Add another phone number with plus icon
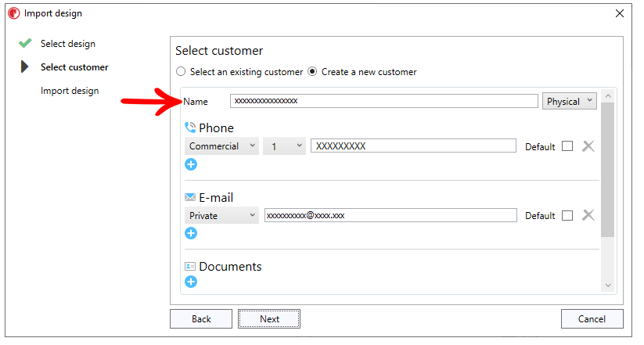 191,164
